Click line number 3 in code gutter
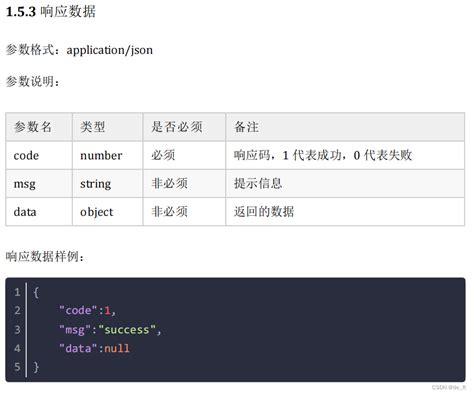Viewport: 474px width, 395px height. tap(17, 330)
